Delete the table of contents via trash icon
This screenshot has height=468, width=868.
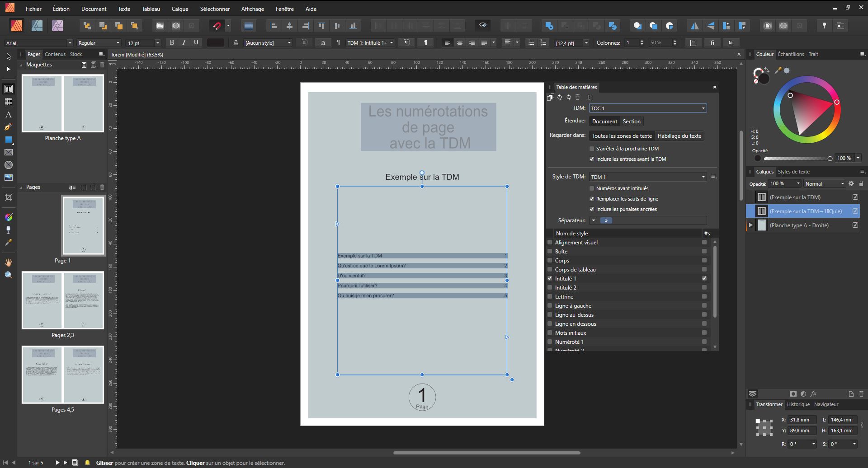(x=577, y=97)
